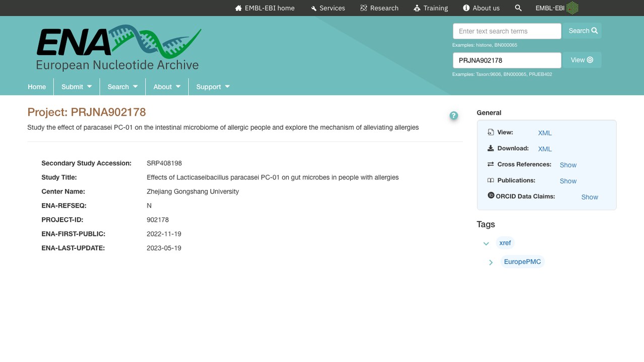This screenshot has width=644, height=362.
Task: Click the first public date 2022-11-19
Action: point(164,234)
